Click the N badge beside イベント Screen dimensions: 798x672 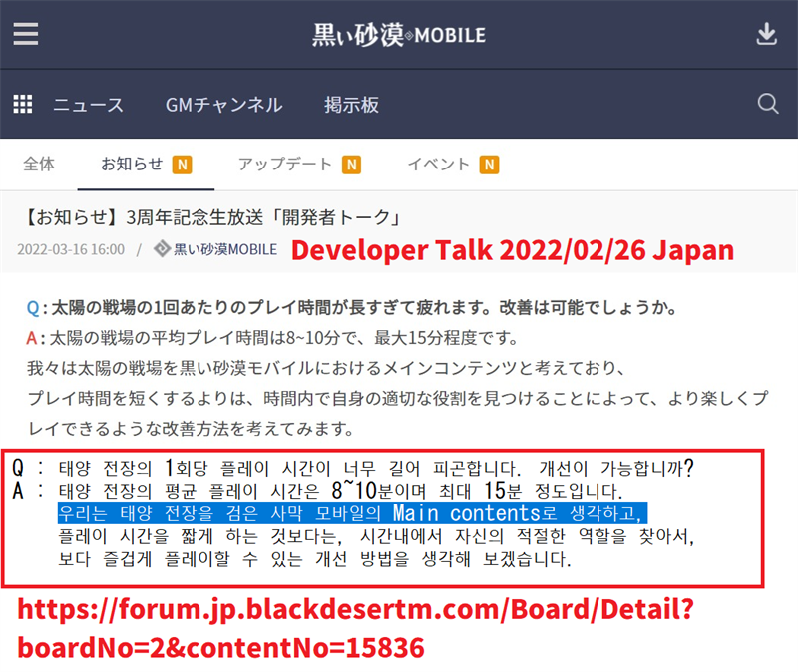pos(489,165)
